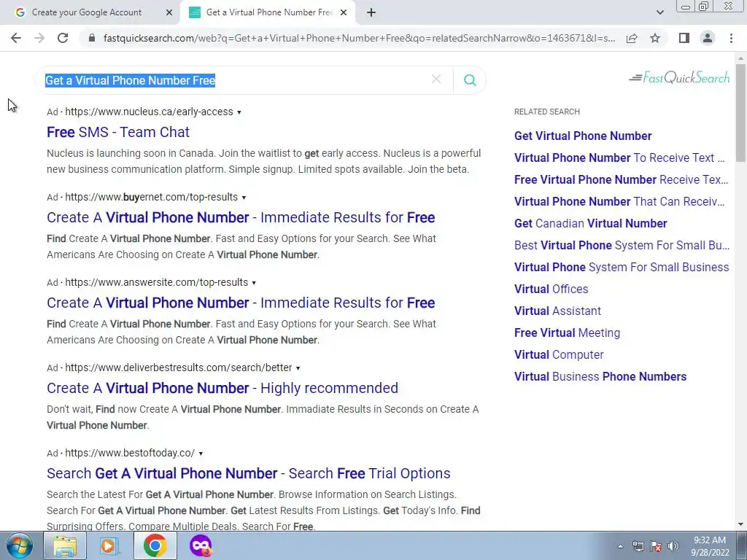Open the Chrome three-dot menu

click(x=731, y=38)
